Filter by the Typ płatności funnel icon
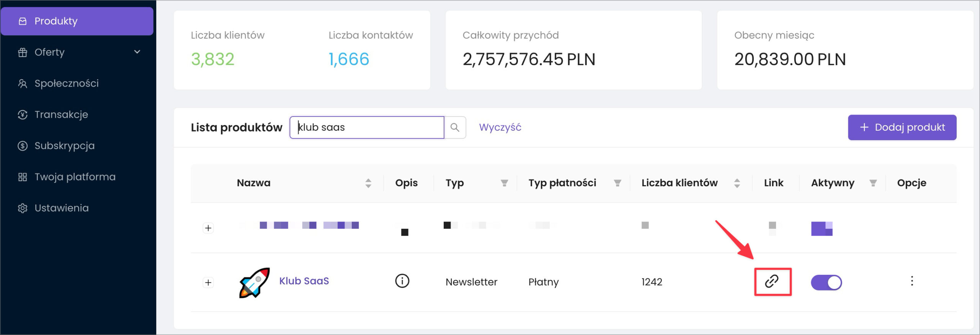 coord(617,183)
